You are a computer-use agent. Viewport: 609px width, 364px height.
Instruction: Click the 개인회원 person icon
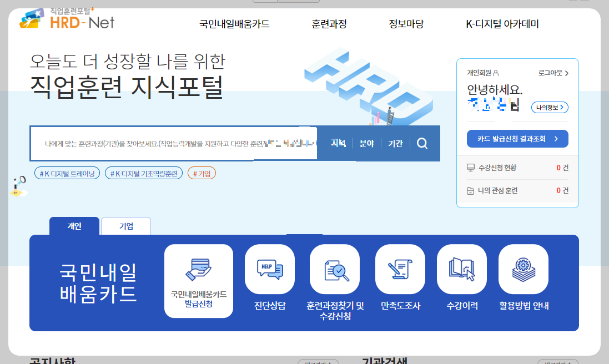pyautogui.click(x=496, y=73)
